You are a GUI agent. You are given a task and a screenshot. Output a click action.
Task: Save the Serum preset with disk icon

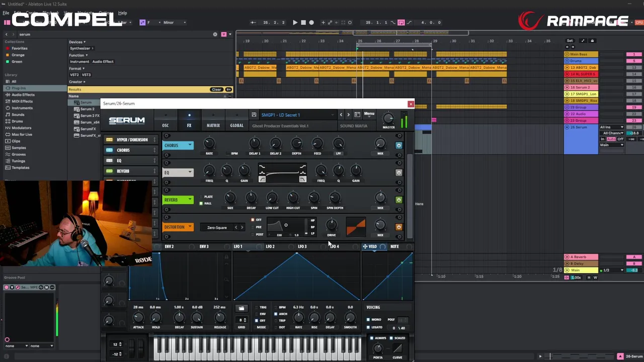(254, 115)
